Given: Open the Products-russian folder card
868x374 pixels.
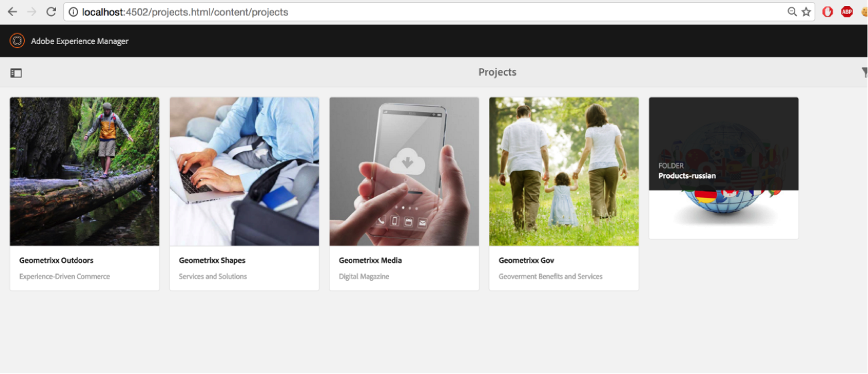Looking at the screenshot, I should coord(724,168).
